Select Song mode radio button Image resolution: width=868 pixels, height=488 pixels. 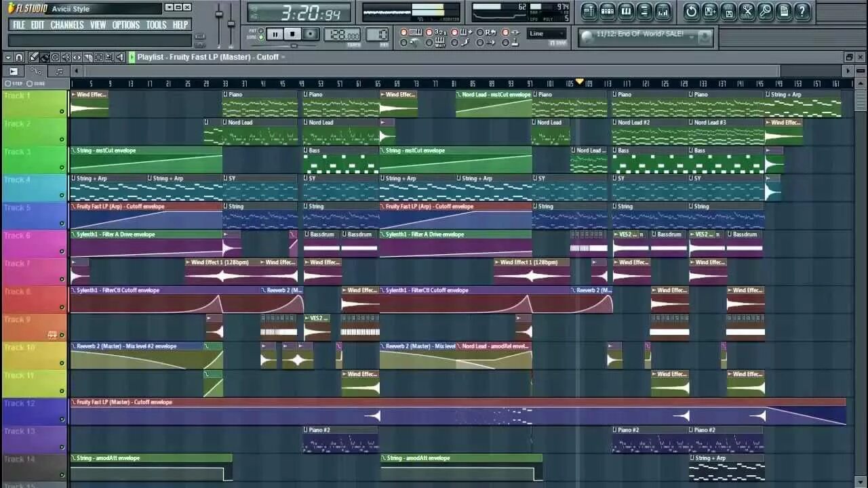261,37
